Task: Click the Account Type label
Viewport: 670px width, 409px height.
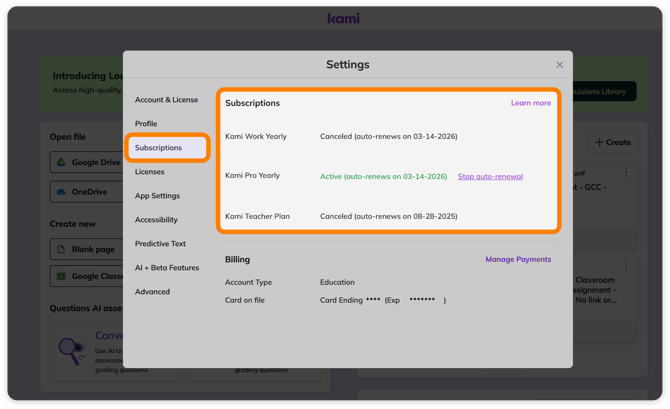Action: coord(248,282)
